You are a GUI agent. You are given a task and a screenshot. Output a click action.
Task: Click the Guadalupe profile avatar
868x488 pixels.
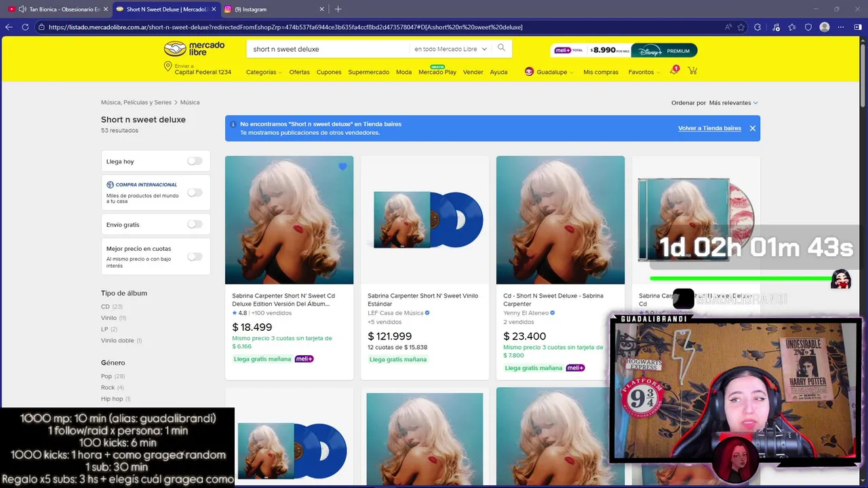[529, 72]
